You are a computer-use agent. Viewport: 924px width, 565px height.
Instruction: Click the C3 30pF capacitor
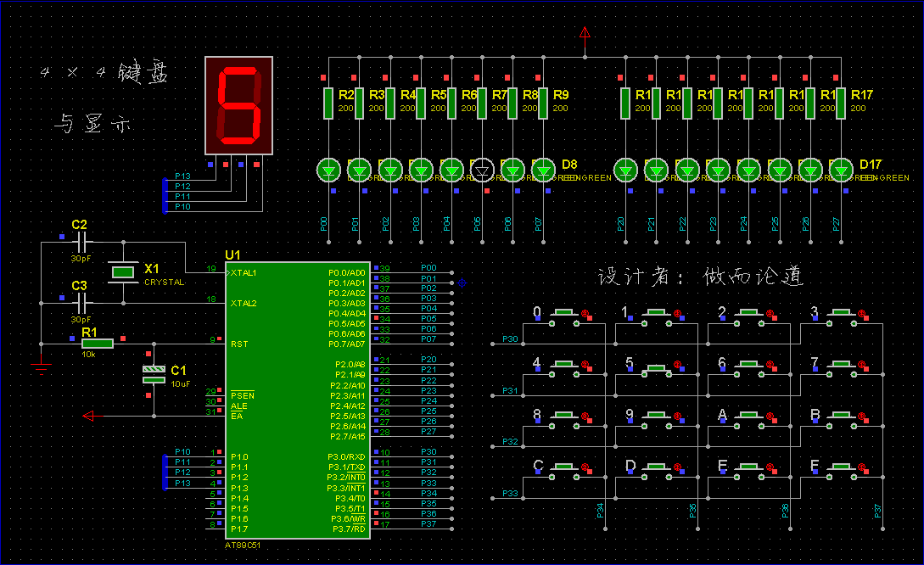click(81, 302)
